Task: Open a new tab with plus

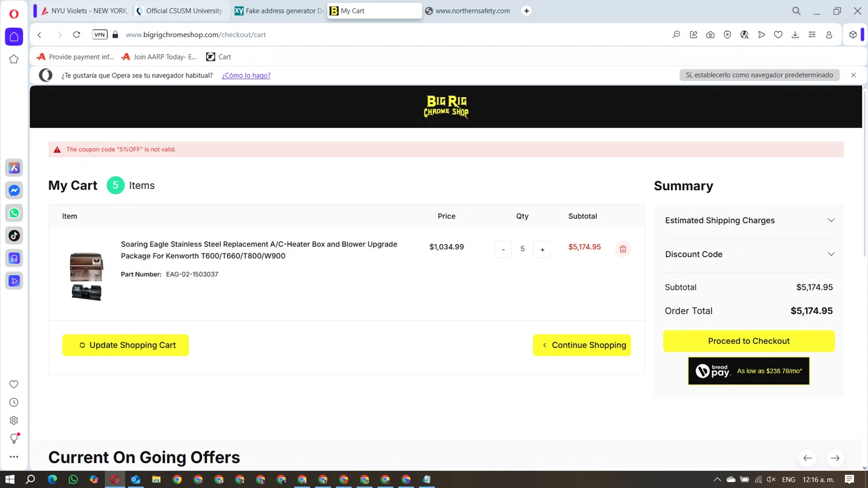Action: (x=527, y=11)
